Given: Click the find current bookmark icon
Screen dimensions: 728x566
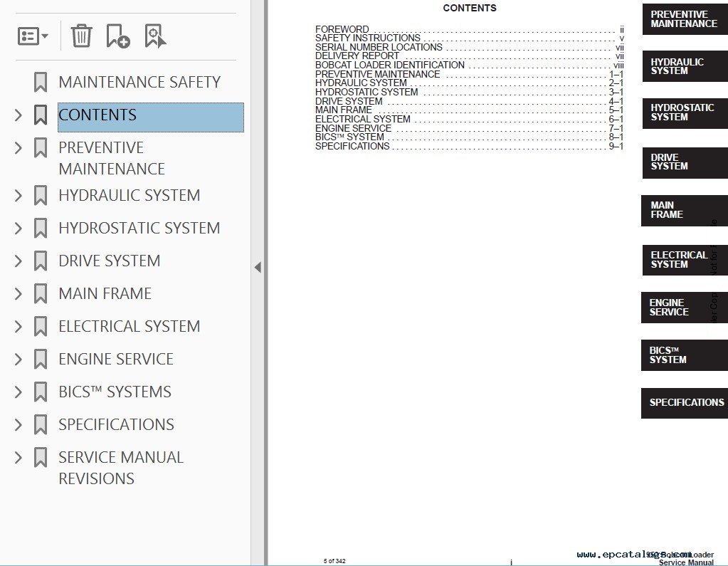Looking at the screenshot, I should click(154, 36).
